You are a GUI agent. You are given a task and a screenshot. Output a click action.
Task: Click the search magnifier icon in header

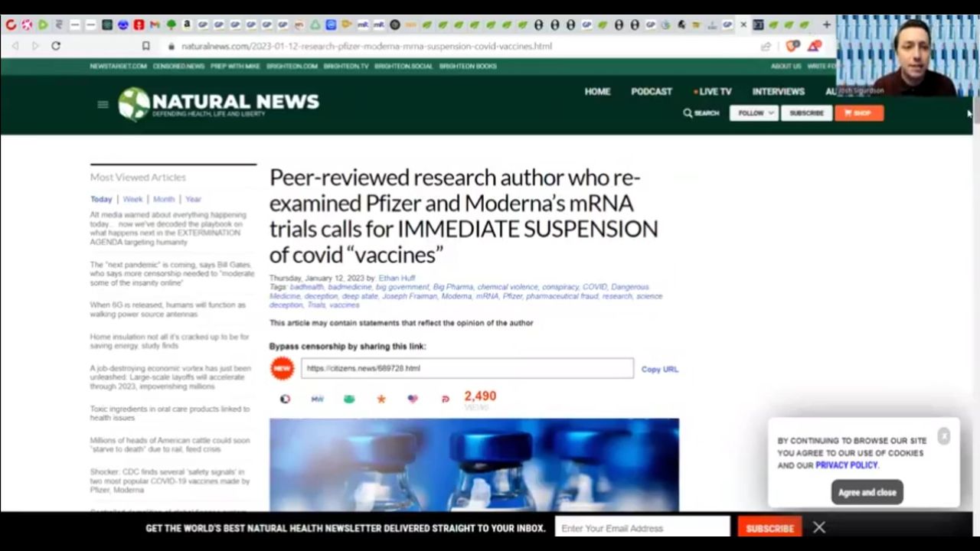pos(688,113)
